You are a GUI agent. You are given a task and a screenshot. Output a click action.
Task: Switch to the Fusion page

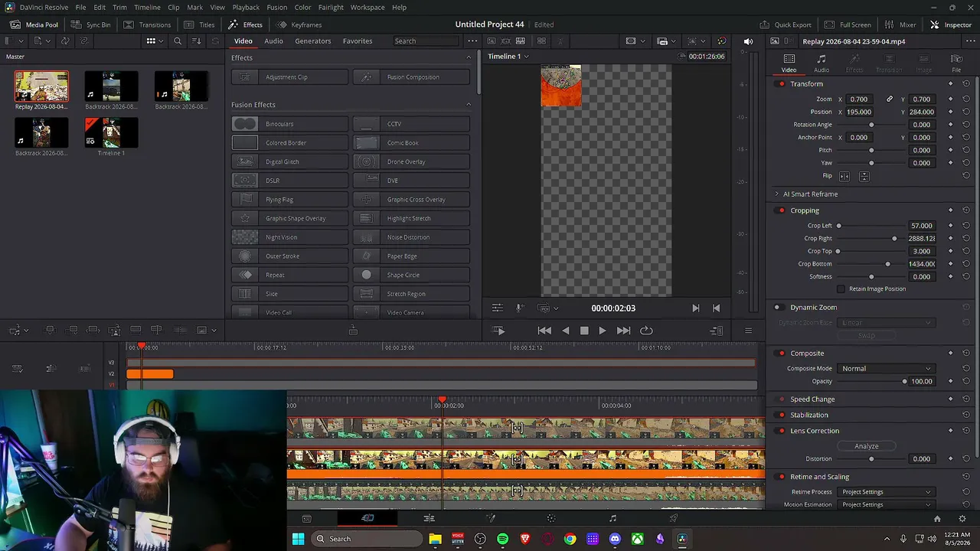coord(490,519)
